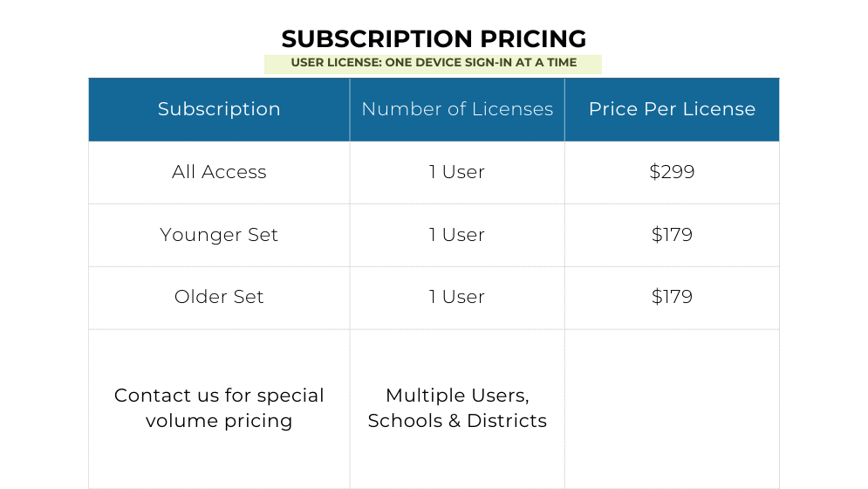Viewport: 868px width, 489px height.
Task: Click the Subscription Pricing heading
Action: pos(434,38)
